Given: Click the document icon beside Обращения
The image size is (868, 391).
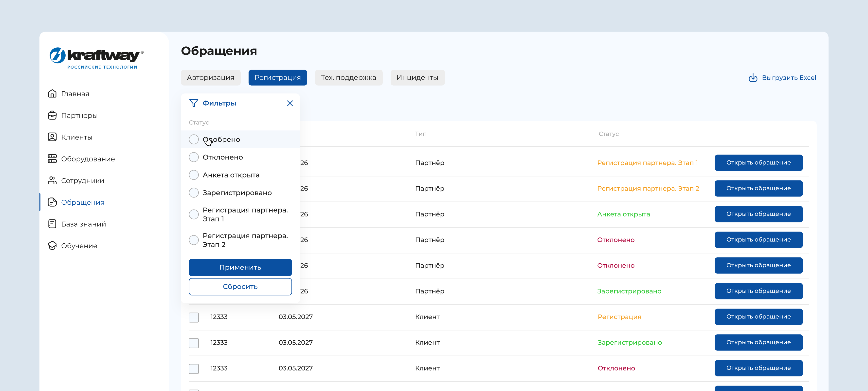Looking at the screenshot, I should click(x=52, y=202).
